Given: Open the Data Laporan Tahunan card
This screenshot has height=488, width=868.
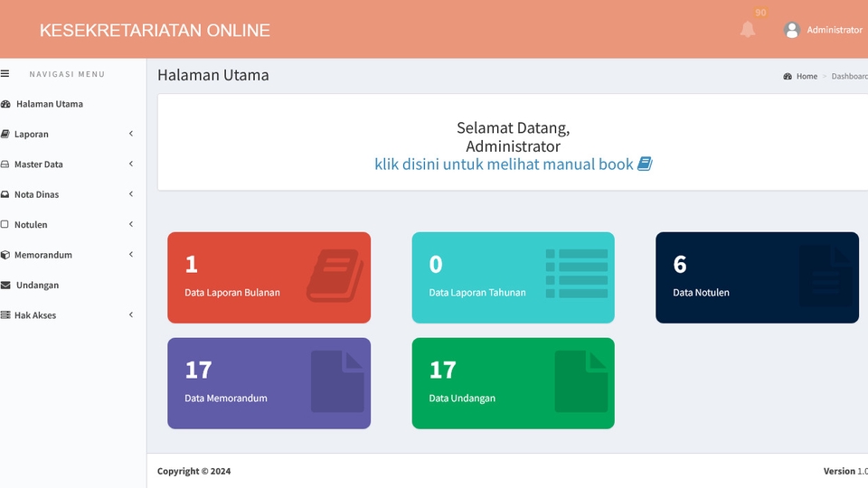Looking at the screenshot, I should (x=514, y=277).
